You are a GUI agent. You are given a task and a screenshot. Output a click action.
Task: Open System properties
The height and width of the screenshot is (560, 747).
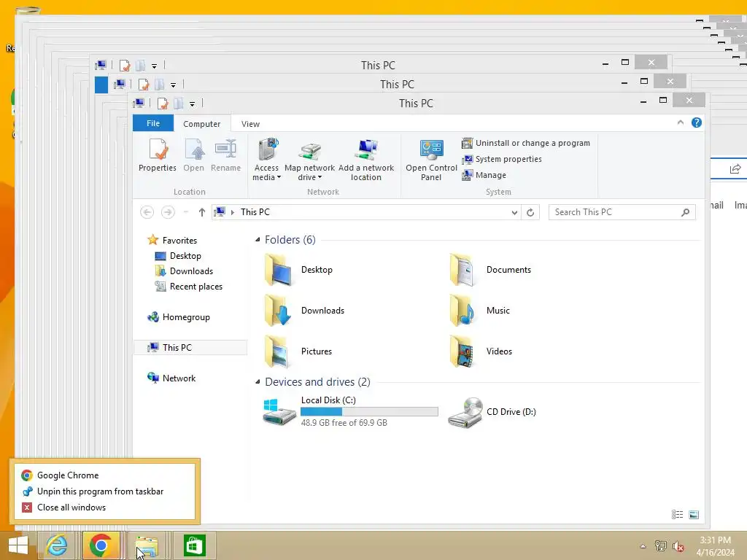502,159
